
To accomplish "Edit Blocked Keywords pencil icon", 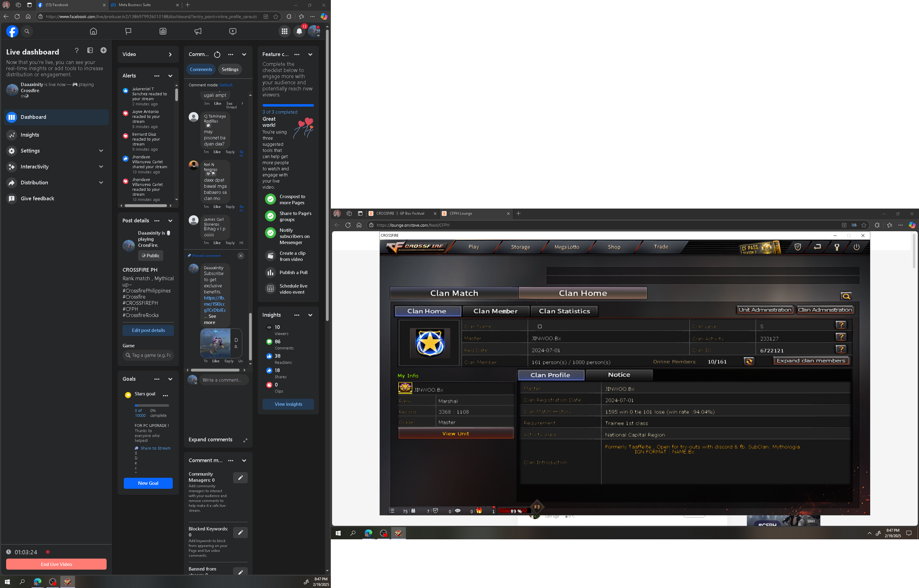I will [240, 533].
